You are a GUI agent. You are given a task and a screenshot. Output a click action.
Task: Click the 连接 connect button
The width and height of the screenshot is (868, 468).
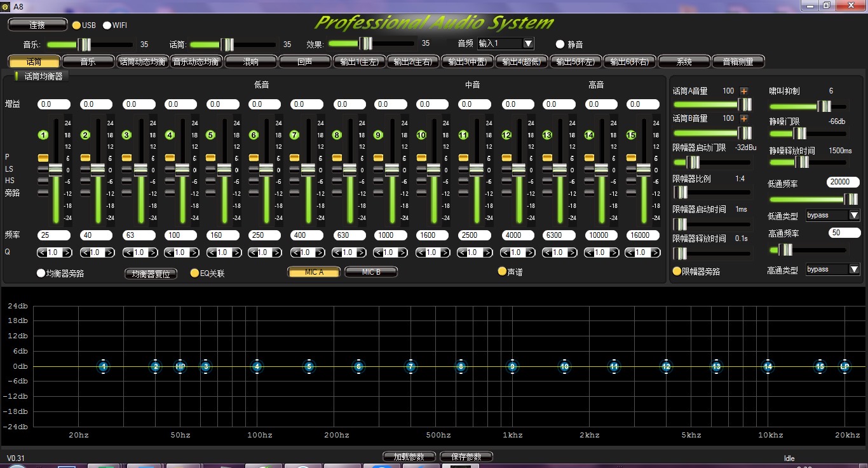(37, 25)
